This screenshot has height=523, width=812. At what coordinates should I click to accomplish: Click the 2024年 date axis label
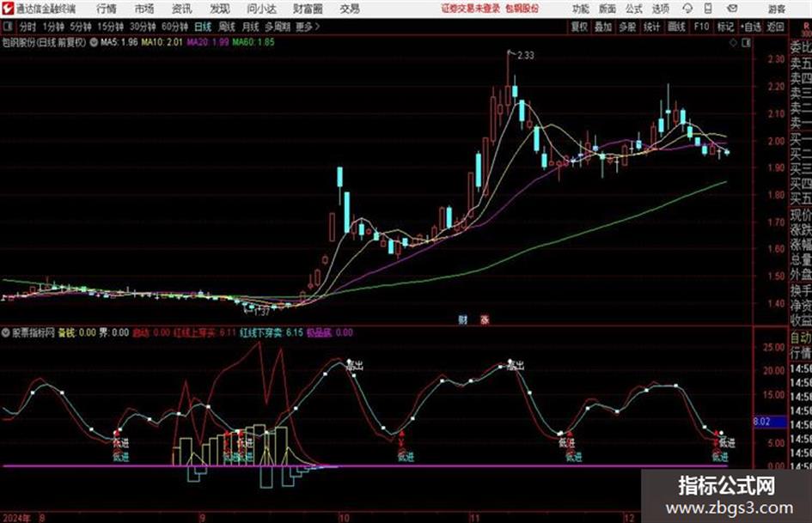coord(16,518)
